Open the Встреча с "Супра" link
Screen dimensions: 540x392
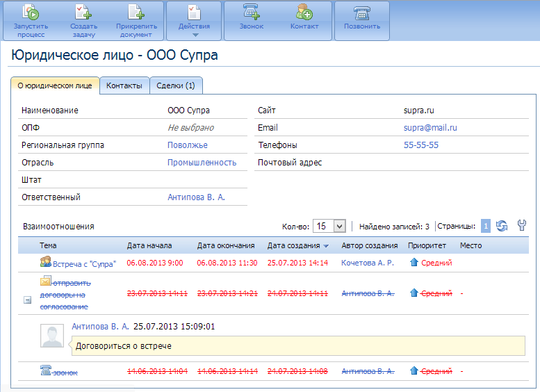tap(84, 264)
